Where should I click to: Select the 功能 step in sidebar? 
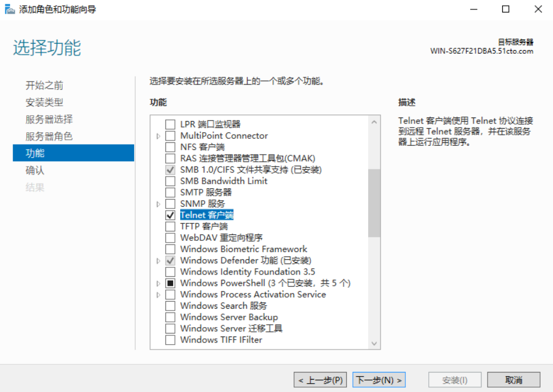coord(73,153)
